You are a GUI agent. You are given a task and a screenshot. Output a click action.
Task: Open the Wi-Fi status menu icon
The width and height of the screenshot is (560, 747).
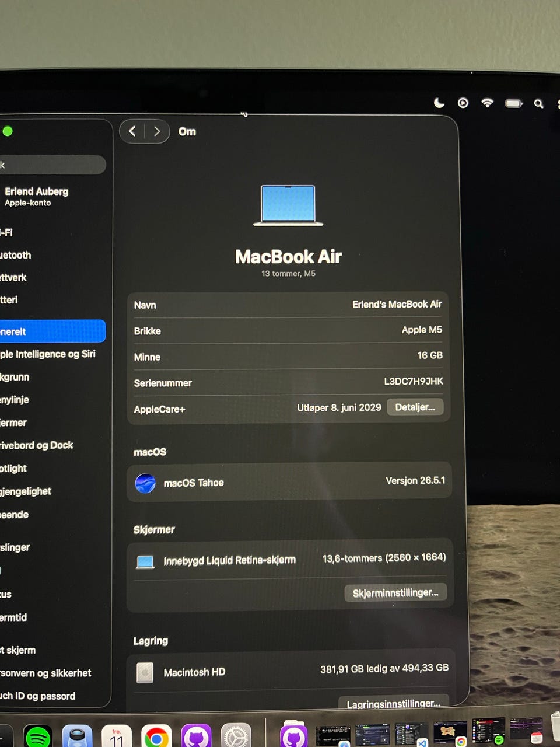487,103
